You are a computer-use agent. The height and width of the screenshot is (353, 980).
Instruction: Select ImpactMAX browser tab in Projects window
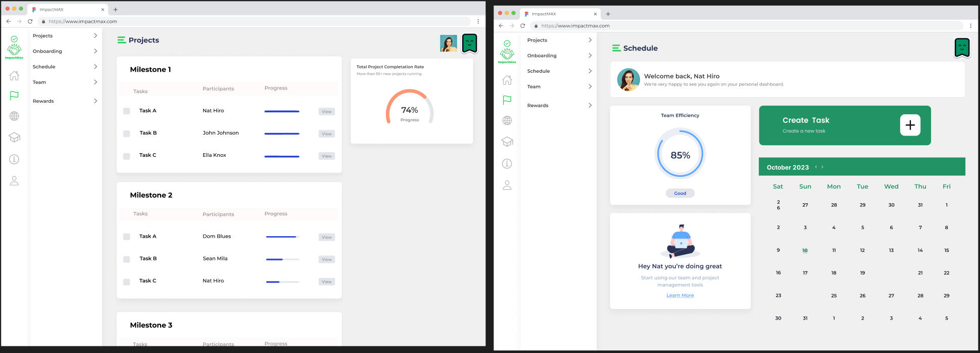pos(68,10)
